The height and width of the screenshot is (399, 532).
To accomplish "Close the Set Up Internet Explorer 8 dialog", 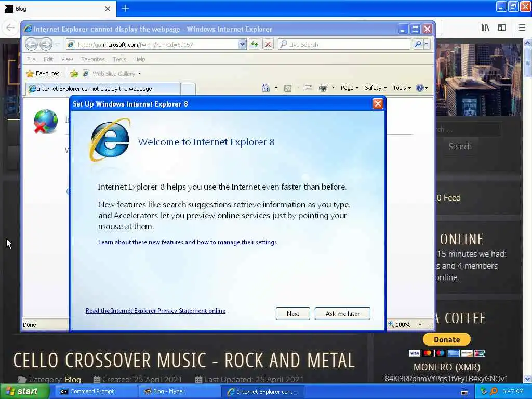I will click(378, 104).
